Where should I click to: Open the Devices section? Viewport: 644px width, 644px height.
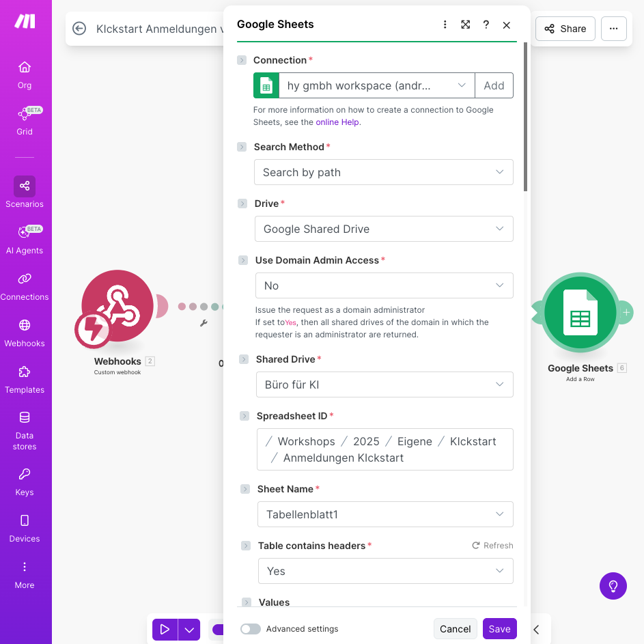click(x=25, y=529)
